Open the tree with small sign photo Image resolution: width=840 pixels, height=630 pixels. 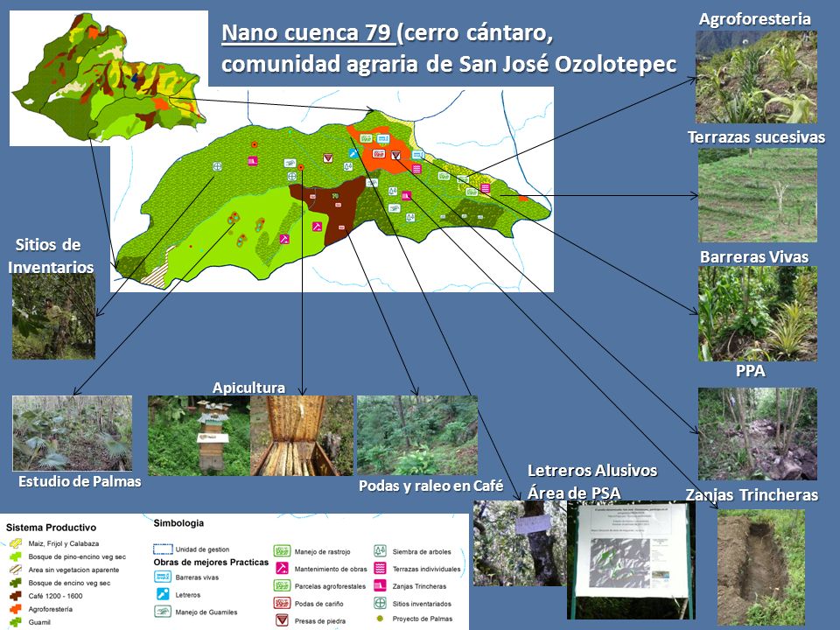[x=519, y=543]
